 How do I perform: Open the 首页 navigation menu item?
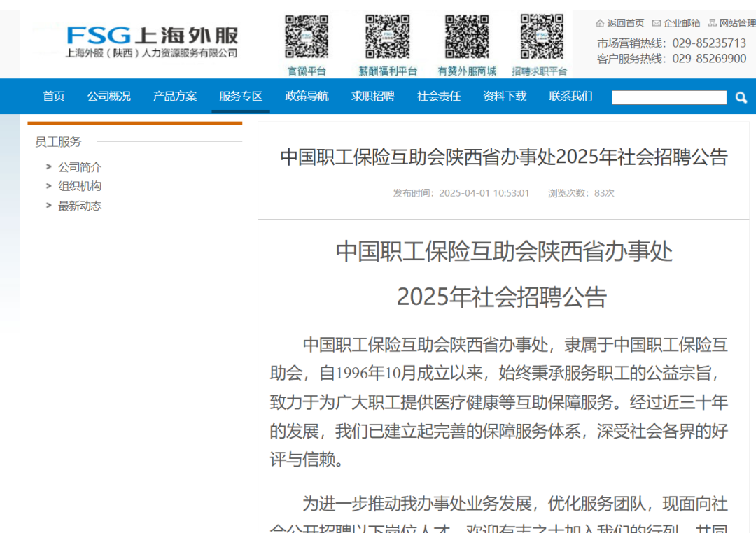click(54, 97)
